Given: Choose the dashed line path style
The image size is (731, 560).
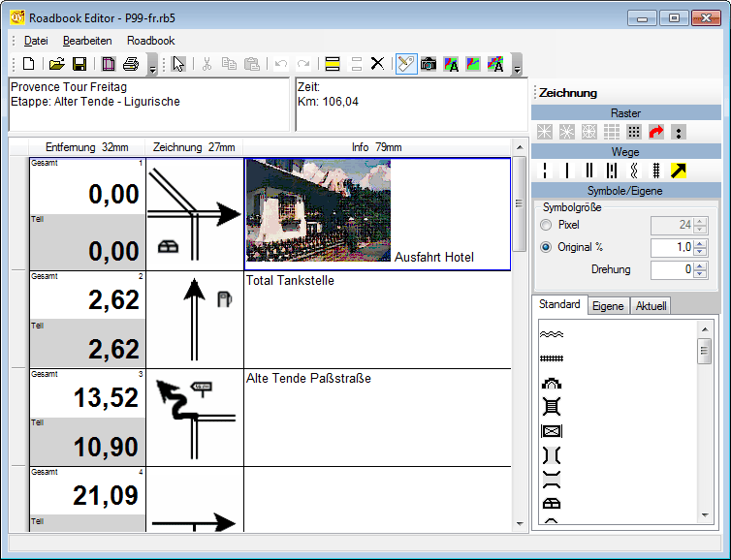Looking at the screenshot, I should (x=545, y=171).
